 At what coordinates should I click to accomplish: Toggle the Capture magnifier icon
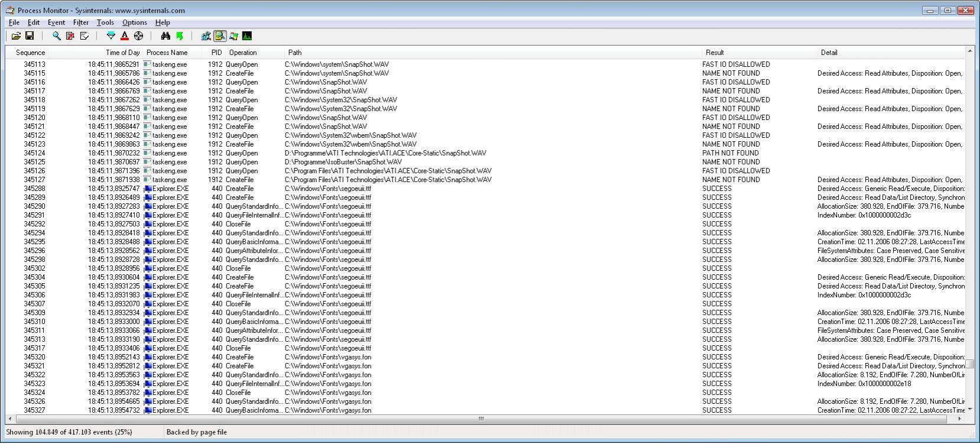[56, 36]
